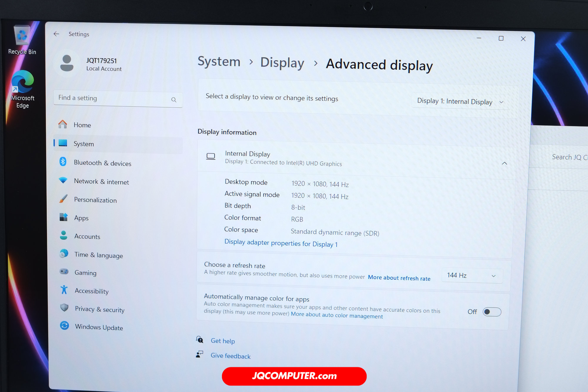
Task: Toggle Automatically manage color for apps switch
Action: 492,312
